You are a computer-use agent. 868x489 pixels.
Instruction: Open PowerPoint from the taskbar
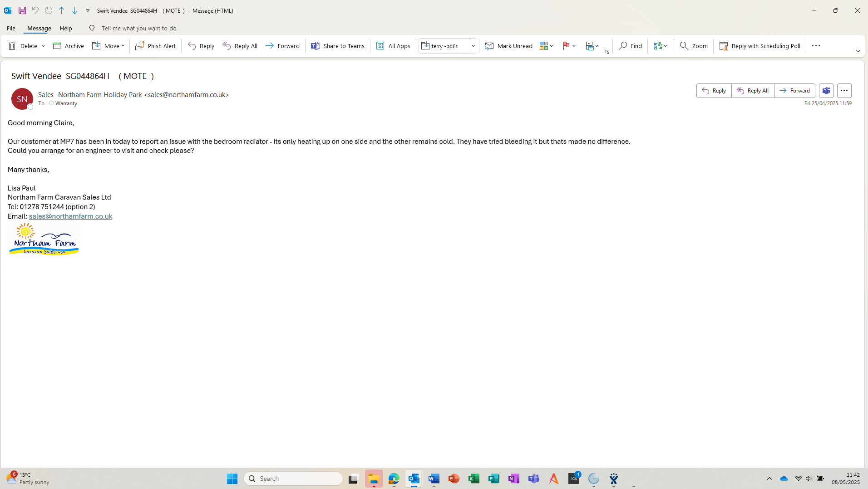454,479
